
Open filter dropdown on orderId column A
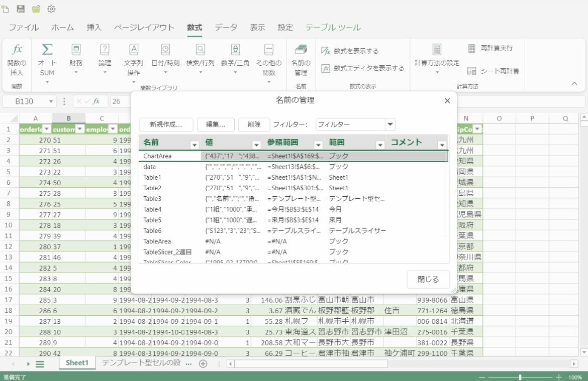[47, 129]
